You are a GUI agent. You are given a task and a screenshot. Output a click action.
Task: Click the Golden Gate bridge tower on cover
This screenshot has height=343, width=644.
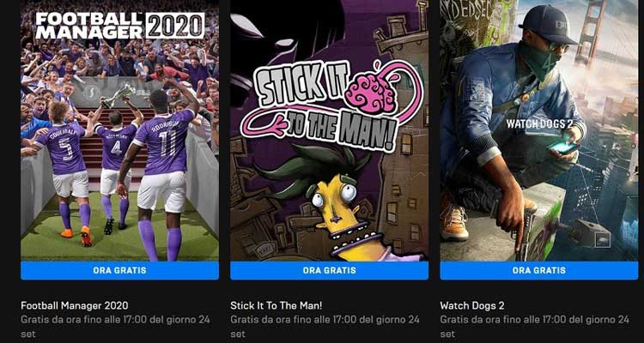[589, 33]
